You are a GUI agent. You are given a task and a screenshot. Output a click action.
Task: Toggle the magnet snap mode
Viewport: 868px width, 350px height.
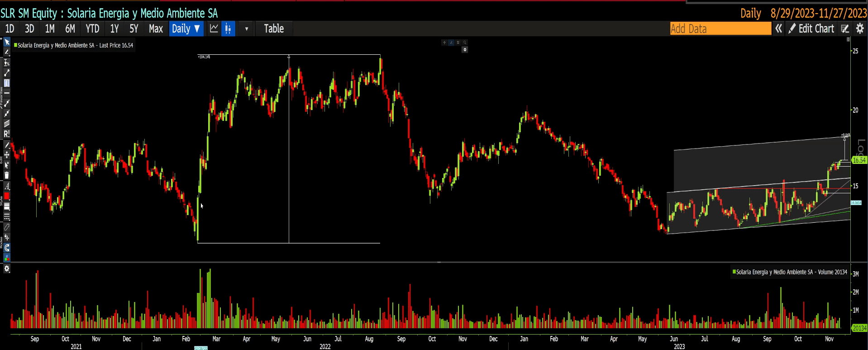click(x=7, y=248)
